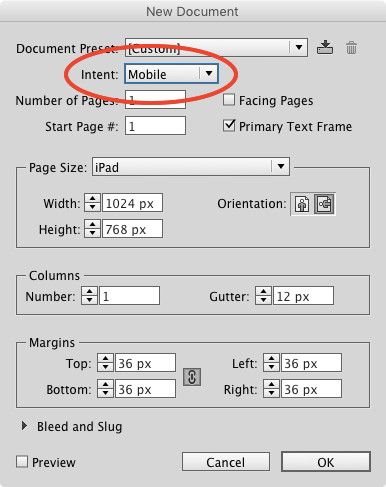This screenshot has width=386, height=487.
Task: Increase Gutter with the up stepper arrow
Action: [263, 291]
